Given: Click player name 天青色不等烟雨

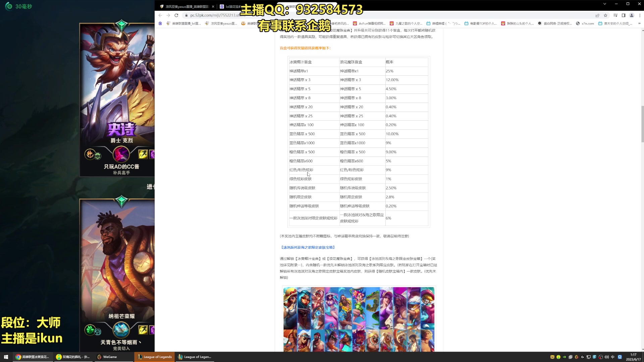Looking at the screenshot, I should click(121, 342).
